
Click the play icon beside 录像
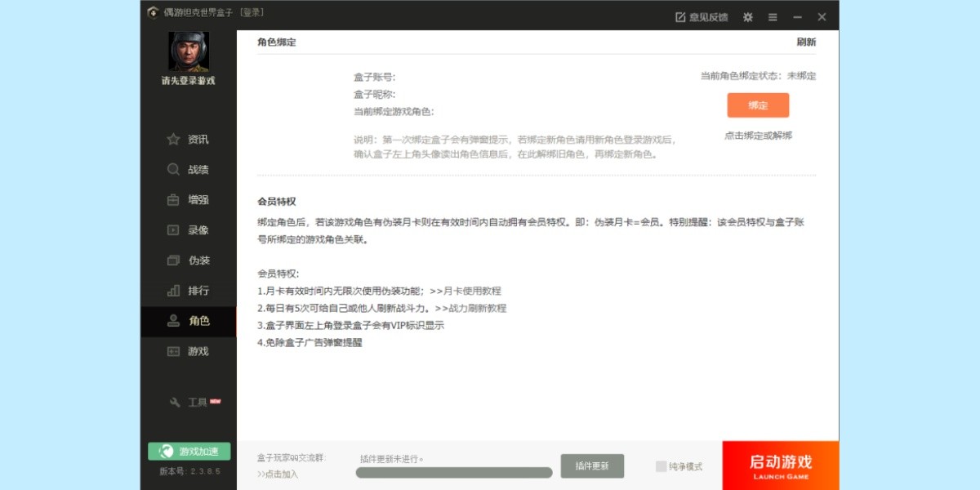(173, 230)
